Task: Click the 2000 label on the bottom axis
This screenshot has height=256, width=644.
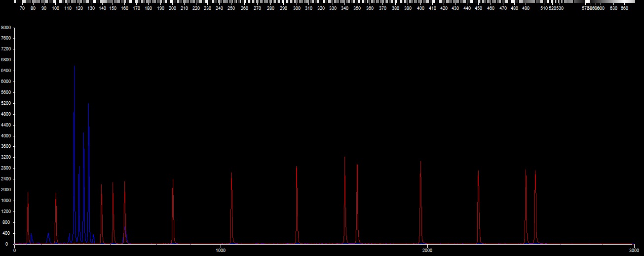Action: [427, 251]
